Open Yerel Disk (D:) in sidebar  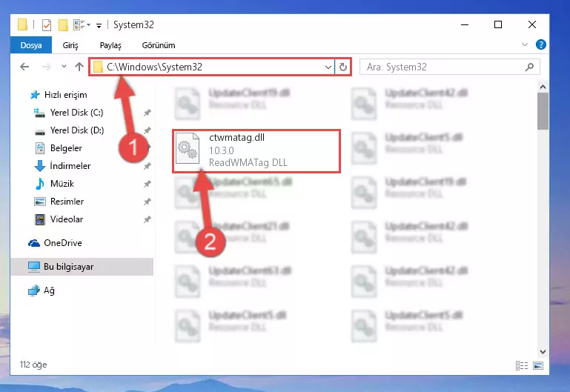point(76,130)
